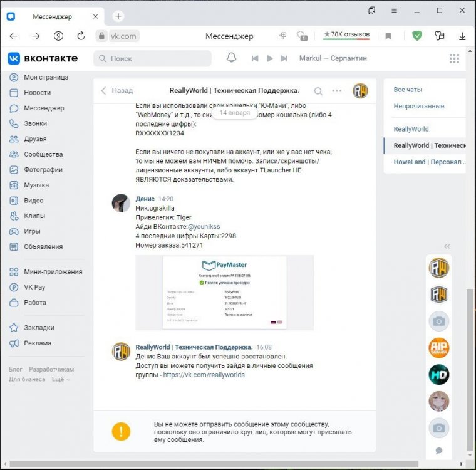Open anime girl avatar chat
Image resolution: width=476 pixels, height=470 pixels.
(x=438, y=401)
